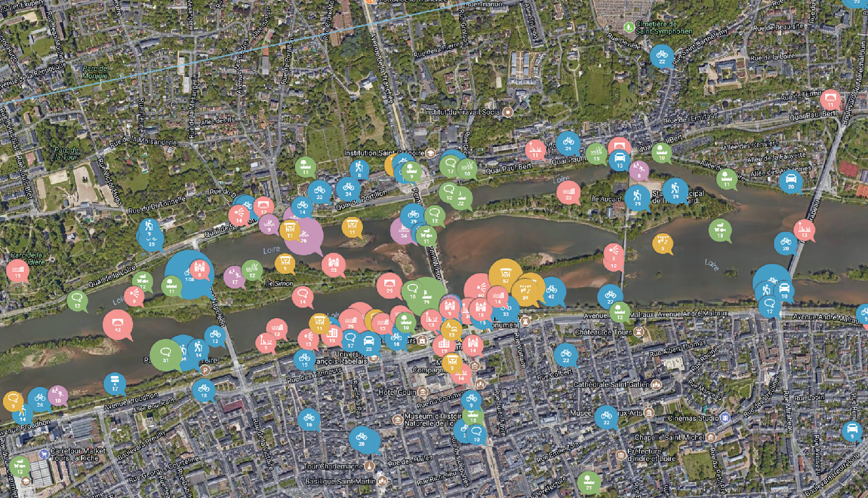Click bicycle marker 22 next to the Musée des Beaux-Arts label
The image size is (868, 498).
coord(606,416)
